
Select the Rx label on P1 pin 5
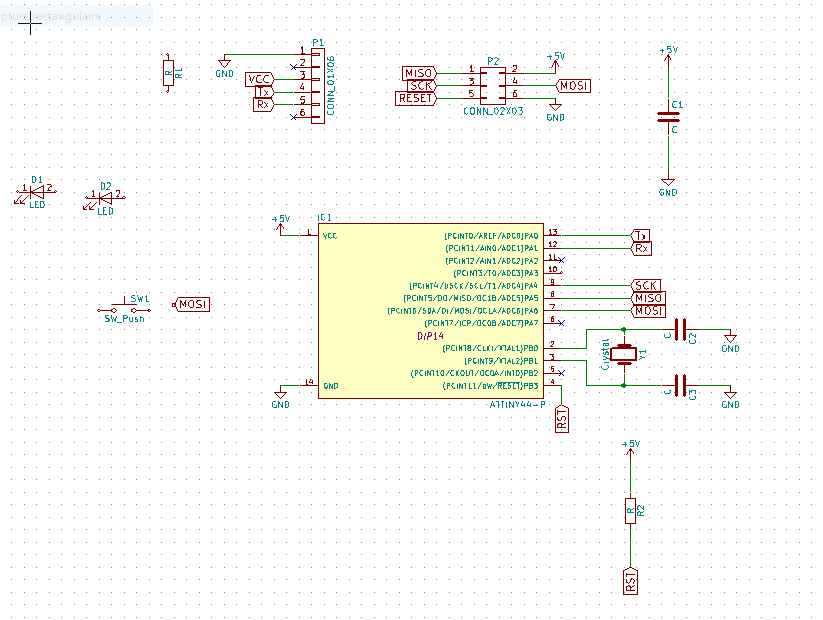click(x=263, y=105)
